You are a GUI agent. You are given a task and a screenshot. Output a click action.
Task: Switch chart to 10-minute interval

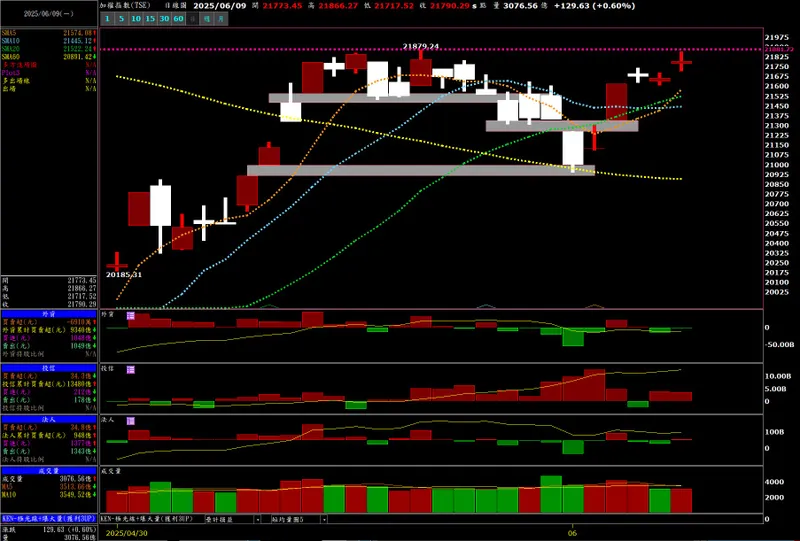point(136,19)
